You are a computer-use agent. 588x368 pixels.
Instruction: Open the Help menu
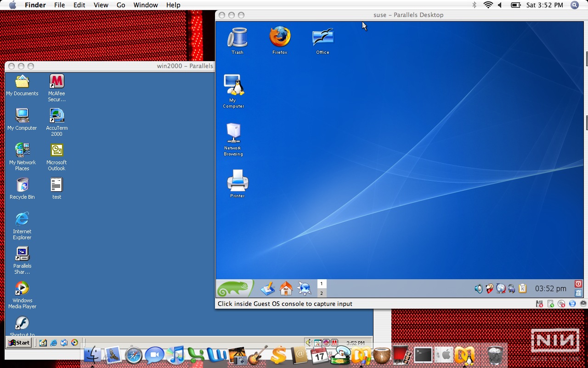173,5
